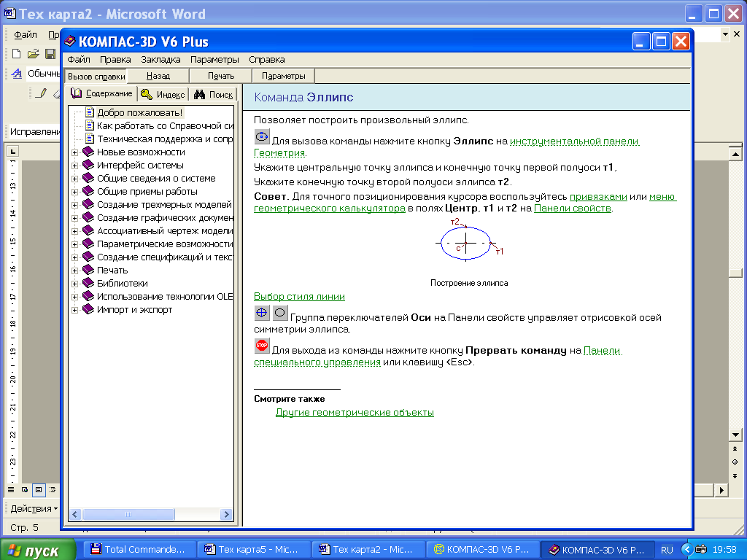This screenshot has width=747, height=560.
Task: Open the Файл menu in KOMPAS help window
Action: 79,60
